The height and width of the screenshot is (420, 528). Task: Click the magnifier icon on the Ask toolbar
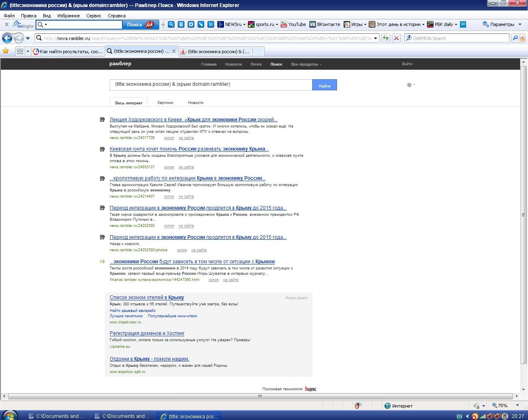pos(171,24)
